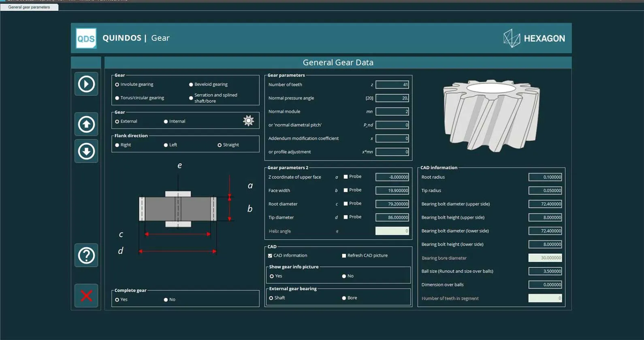Click the play/continue arrow icon in sidebar
The height and width of the screenshot is (340, 644).
click(x=86, y=84)
